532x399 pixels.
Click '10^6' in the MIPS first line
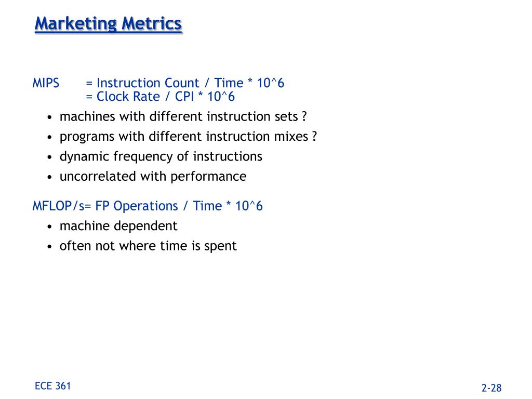coord(270,83)
